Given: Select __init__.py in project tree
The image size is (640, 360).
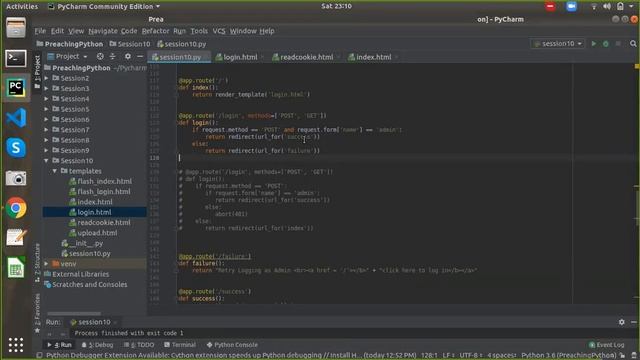Looking at the screenshot, I should click(x=86, y=243).
